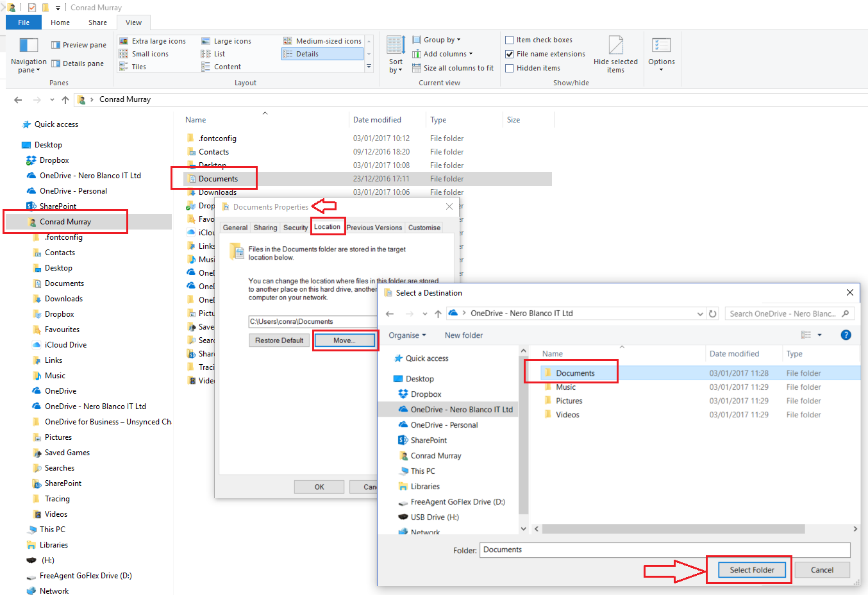Open recent locations dropdown in destination dialog
The image size is (868, 595).
pyautogui.click(x=425, y=314)
